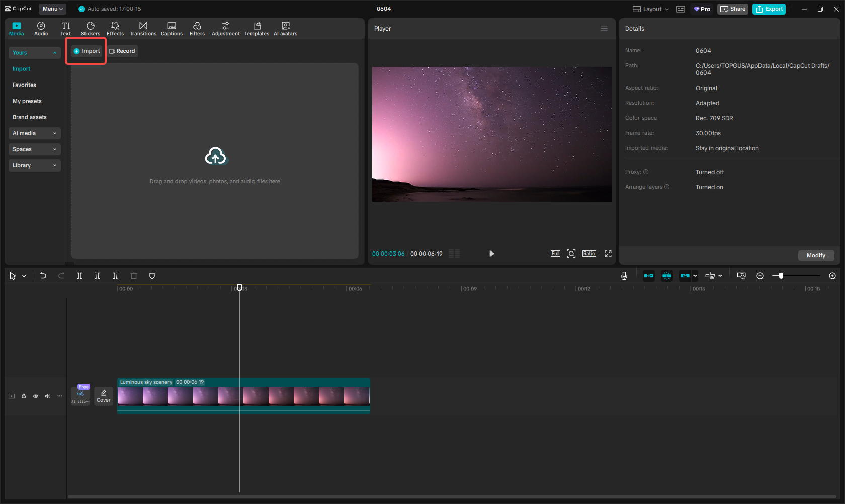Click the Voiceover microphone icon above the timeline
Screen dimensions: 845x504
coord(624,276)
